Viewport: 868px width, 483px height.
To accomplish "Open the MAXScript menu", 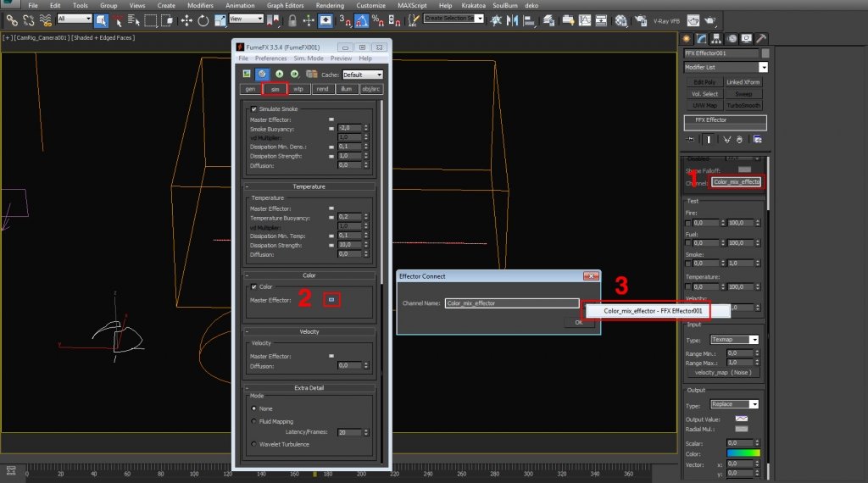I will [x=412, y=6].
